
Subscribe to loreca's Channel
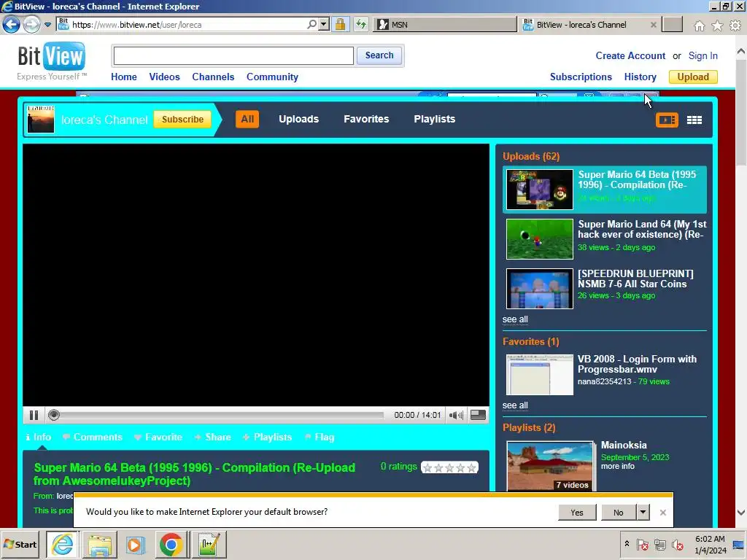tap(182, 119)
